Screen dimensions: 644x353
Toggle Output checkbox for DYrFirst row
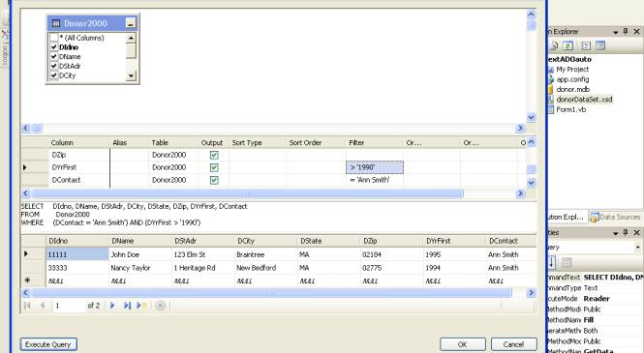214,167
